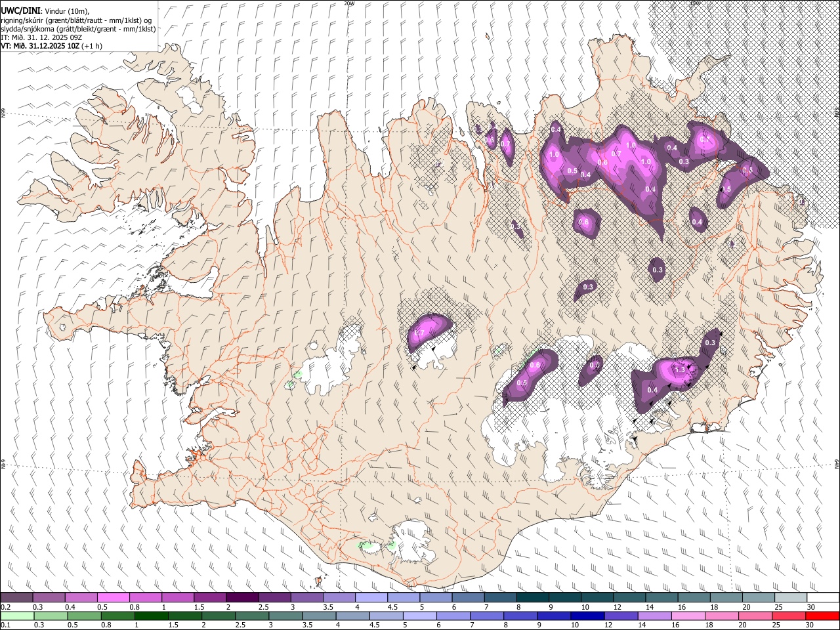Pick the 0.8 swatch in the rain scale
This screenshot has height=630, width=840.
tap(117, 616)
